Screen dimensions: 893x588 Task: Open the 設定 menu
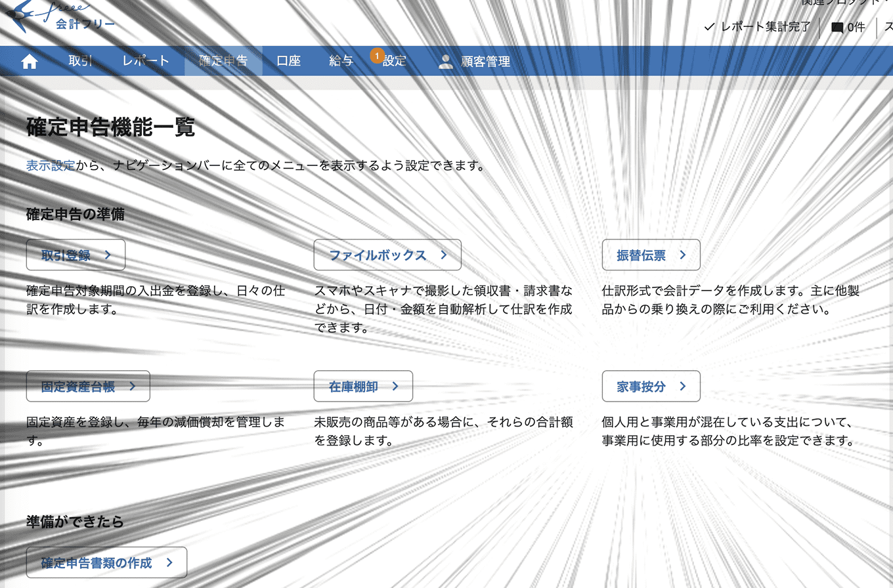click(395, 61)
